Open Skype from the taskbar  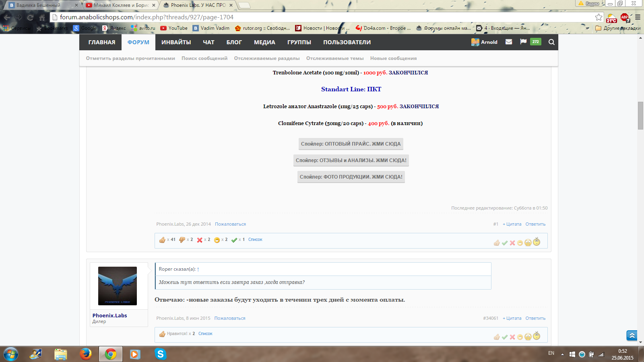pos(160,354)
